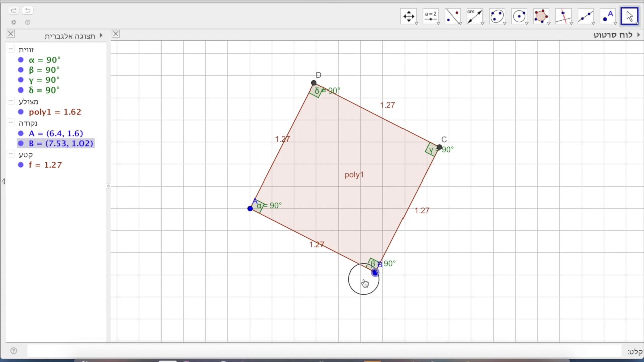
Task: Collapse the מצולע (polygon) group
Action: (x=11, y=102)
